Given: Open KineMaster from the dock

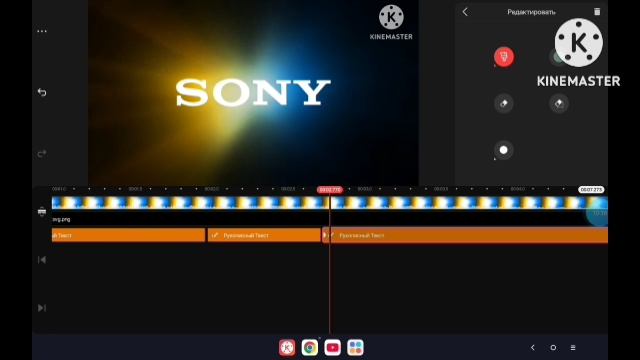Looking at the screenshot, I should coord(287,347).
